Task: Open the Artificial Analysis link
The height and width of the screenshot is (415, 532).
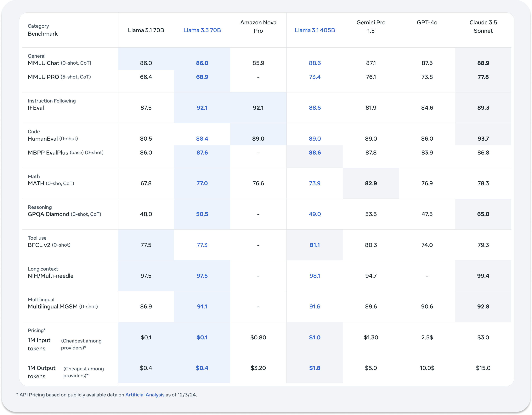Action: click(x=145, y=395)
